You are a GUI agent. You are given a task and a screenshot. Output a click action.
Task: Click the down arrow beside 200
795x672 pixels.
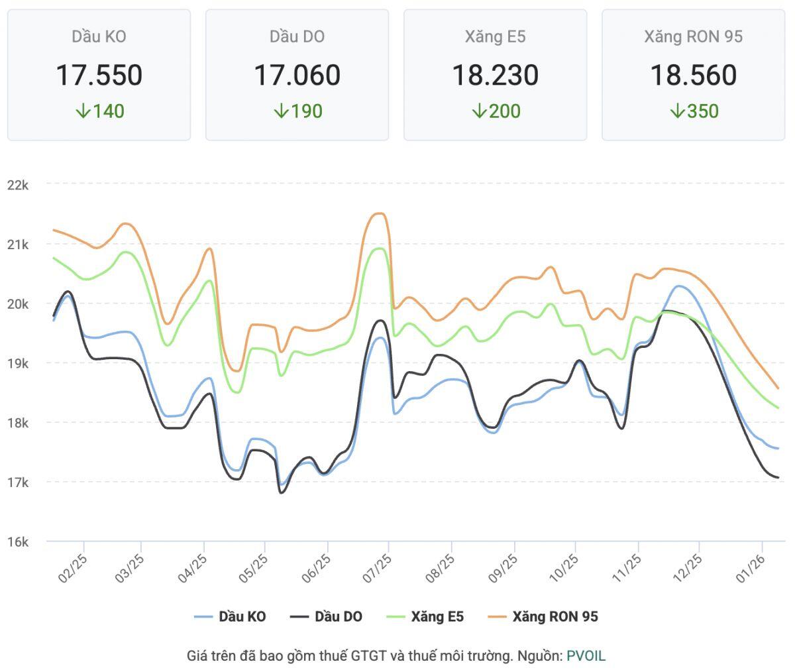[479, 111]
